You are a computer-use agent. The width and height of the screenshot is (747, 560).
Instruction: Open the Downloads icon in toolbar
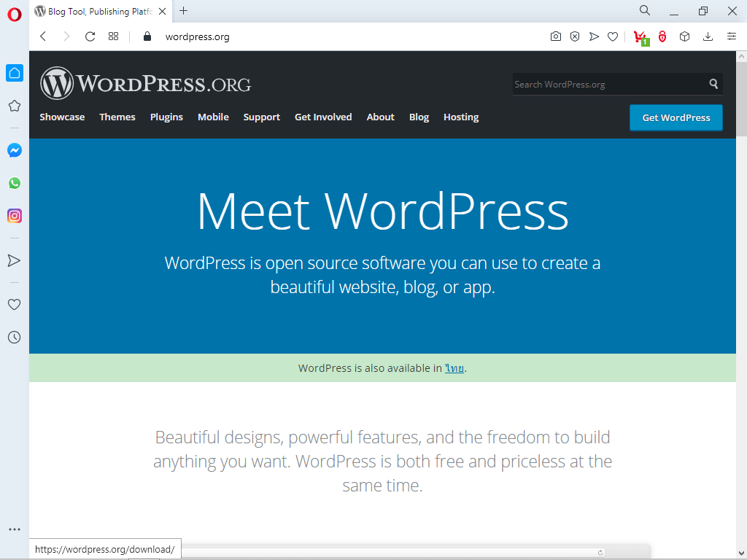coord(708,36)
